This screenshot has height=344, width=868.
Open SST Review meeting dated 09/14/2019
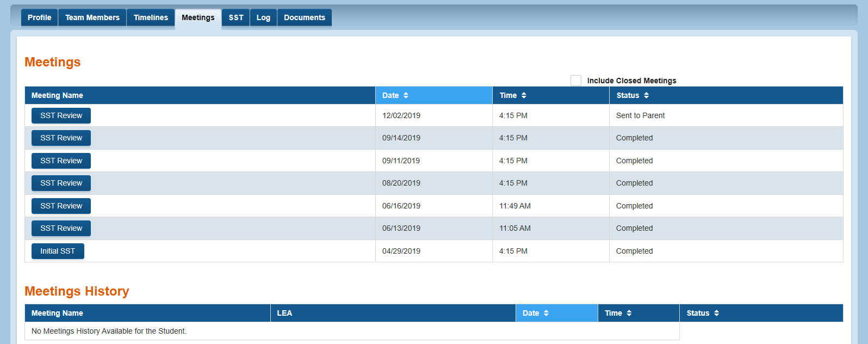click(x=61, y=138)
